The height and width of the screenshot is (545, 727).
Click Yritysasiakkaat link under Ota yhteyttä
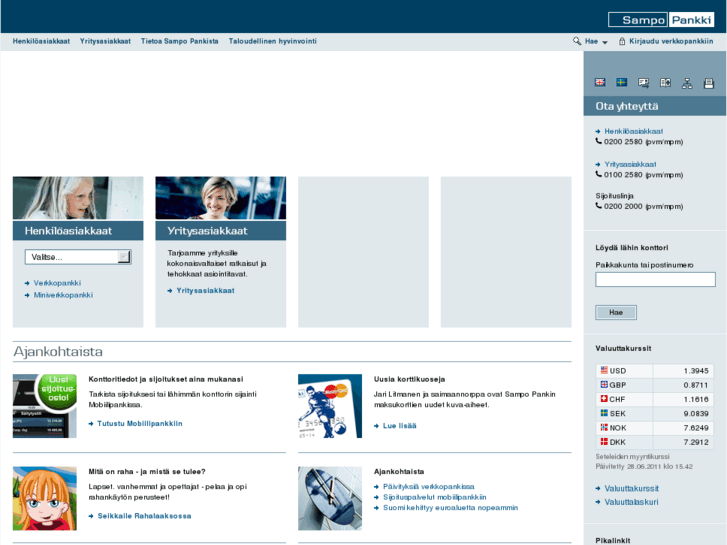tap(630, 164)
